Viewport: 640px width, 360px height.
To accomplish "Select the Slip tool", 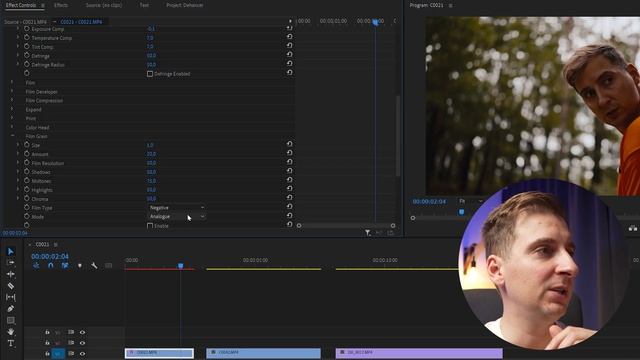I will click(x=11, y=297).
